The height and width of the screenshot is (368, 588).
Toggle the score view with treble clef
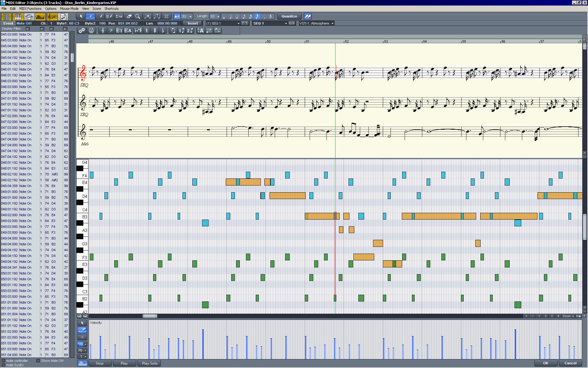point(52,17)
